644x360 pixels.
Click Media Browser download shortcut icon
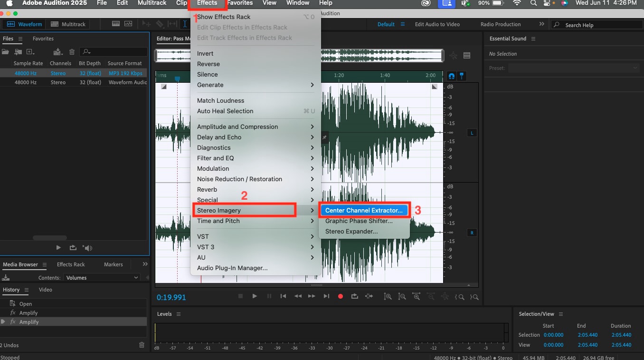(6, 278)
